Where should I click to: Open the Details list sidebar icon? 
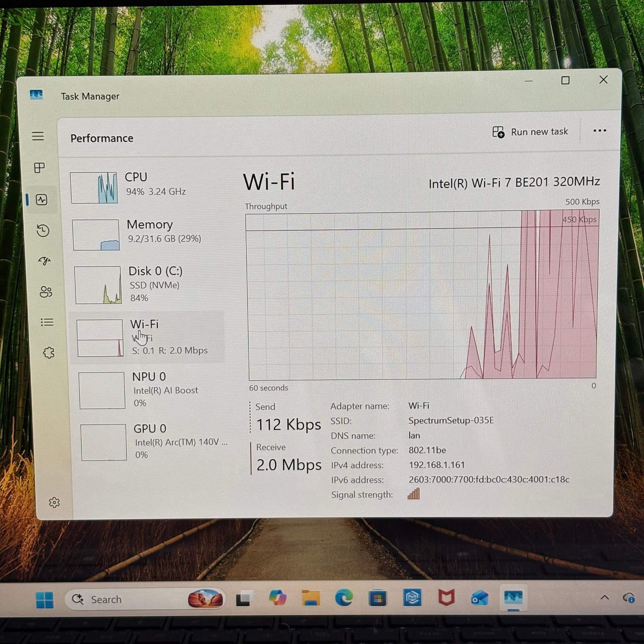(x=47, y=322)
